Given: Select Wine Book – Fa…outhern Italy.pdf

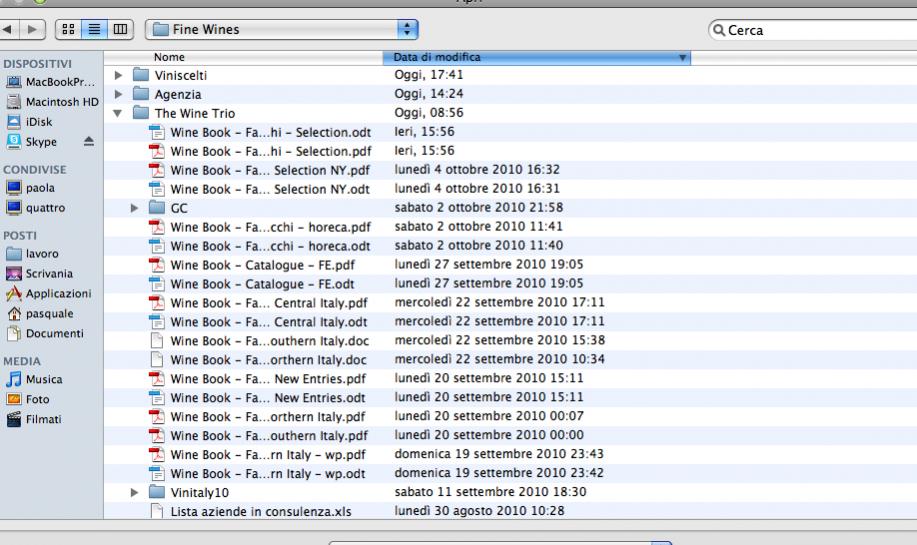Looking at the screenshot, I should coord(258,435).
